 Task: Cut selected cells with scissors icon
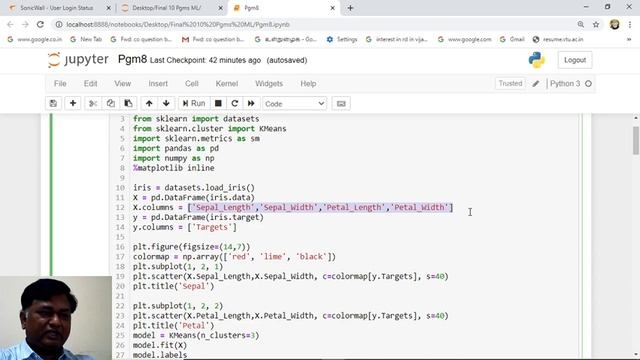(x=93, y=104)
